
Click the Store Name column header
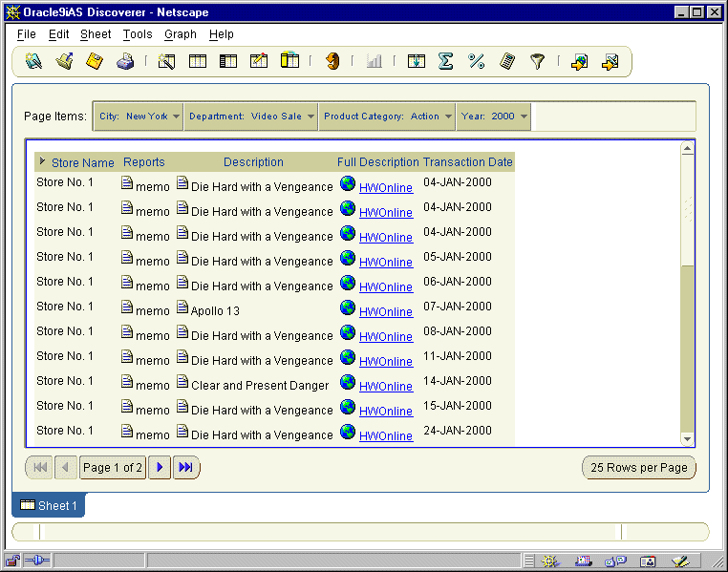click(83, 163)
